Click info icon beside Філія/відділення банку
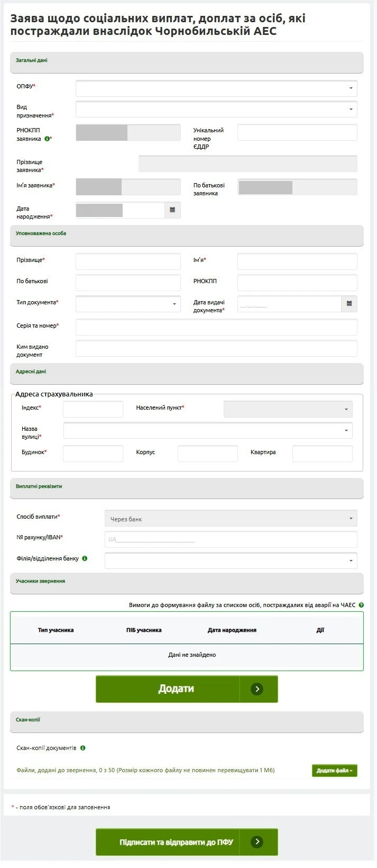This screenshot has height=868, width=377. pyautogui.click(x=85, y=558)
